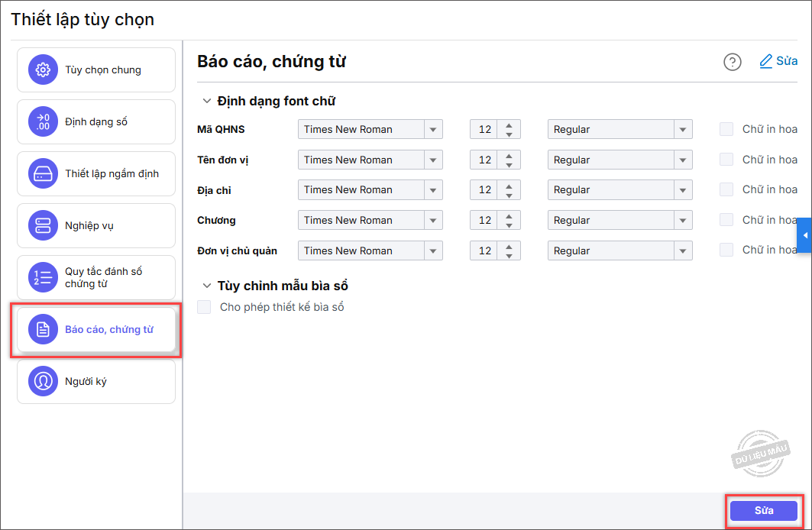Toggle Chữ in hoa checkbox for Địa chỉ
Screen dimensions: 812x530
pyautogui.click(x=726, y=189)
